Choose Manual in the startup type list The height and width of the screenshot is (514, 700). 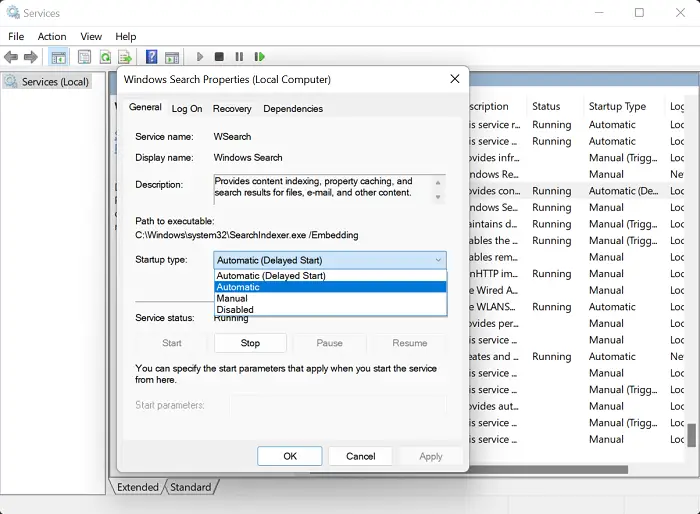tap(330, 298)
